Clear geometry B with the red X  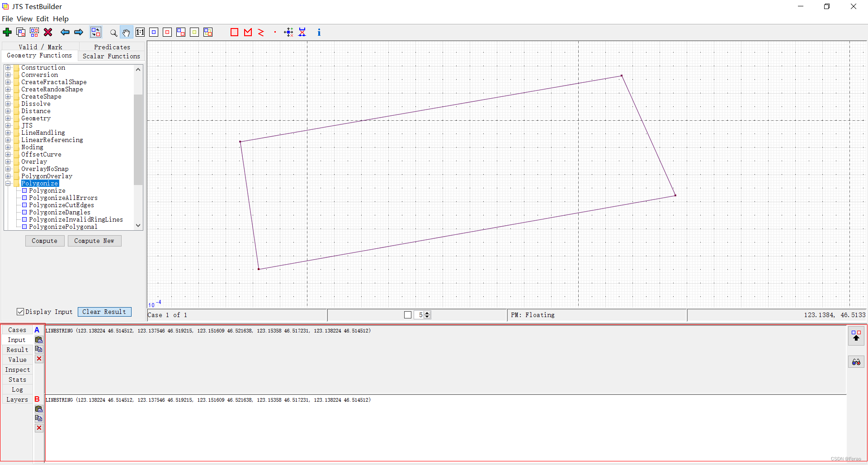coord(39,428)
